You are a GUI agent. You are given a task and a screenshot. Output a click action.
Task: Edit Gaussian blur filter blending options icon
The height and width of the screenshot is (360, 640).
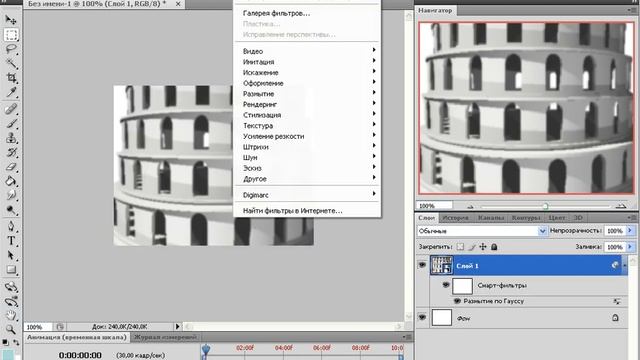click(x=616, y=301)
